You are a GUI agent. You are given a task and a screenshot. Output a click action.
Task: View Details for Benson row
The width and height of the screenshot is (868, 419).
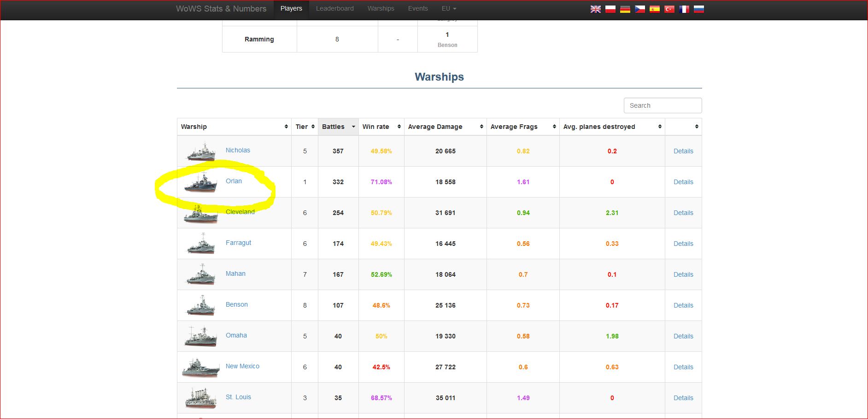pos(683,305)
